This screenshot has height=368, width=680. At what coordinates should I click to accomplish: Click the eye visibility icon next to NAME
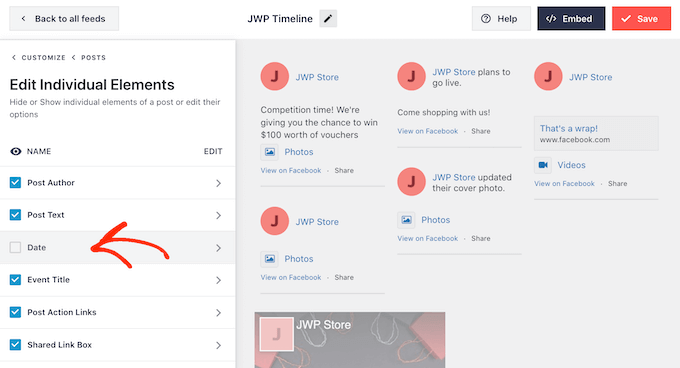click(16, 151)
